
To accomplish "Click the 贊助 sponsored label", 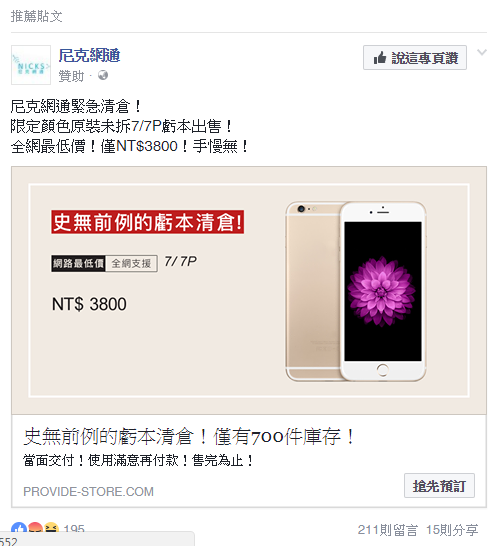I will click(71, 76).
